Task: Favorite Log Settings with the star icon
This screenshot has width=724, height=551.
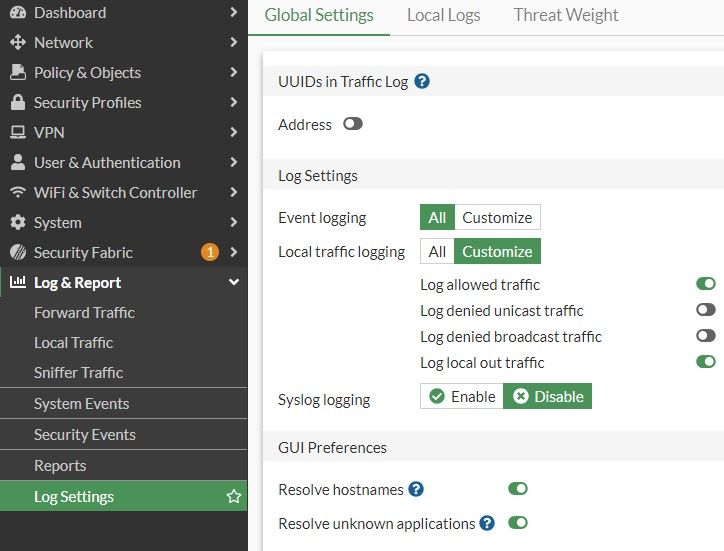Action: tap(234, 497)
